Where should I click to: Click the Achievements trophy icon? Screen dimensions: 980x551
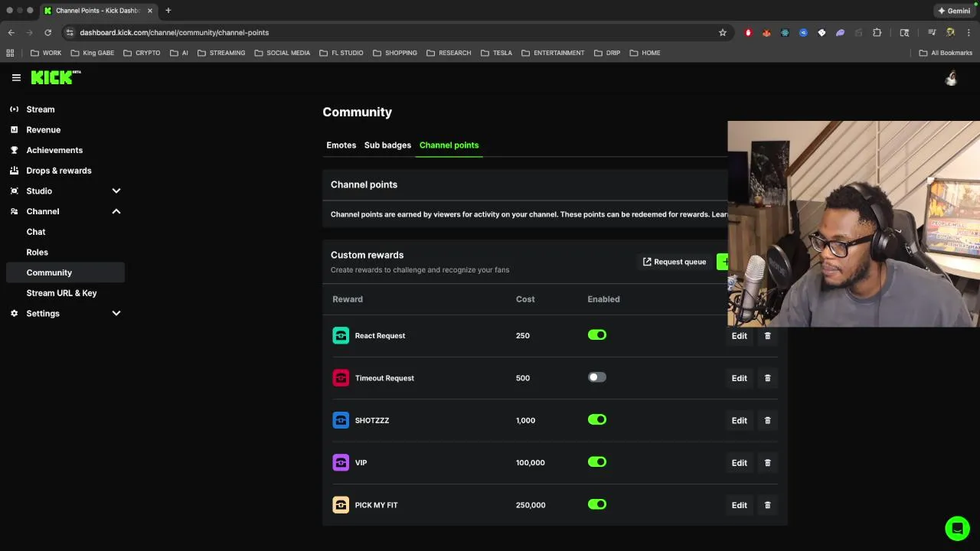14,150
